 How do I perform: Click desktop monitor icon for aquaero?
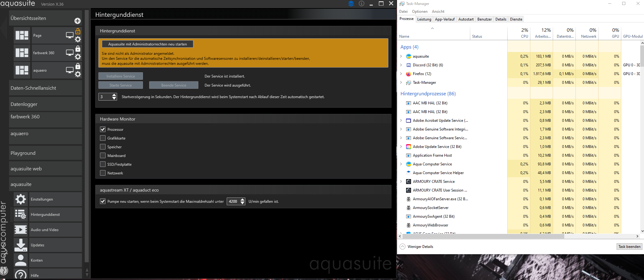click(70, 70)
